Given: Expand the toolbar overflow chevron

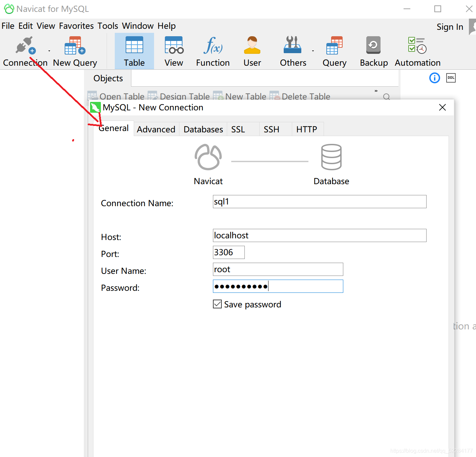Looking at the screenshot, I should tap(376, 91).
